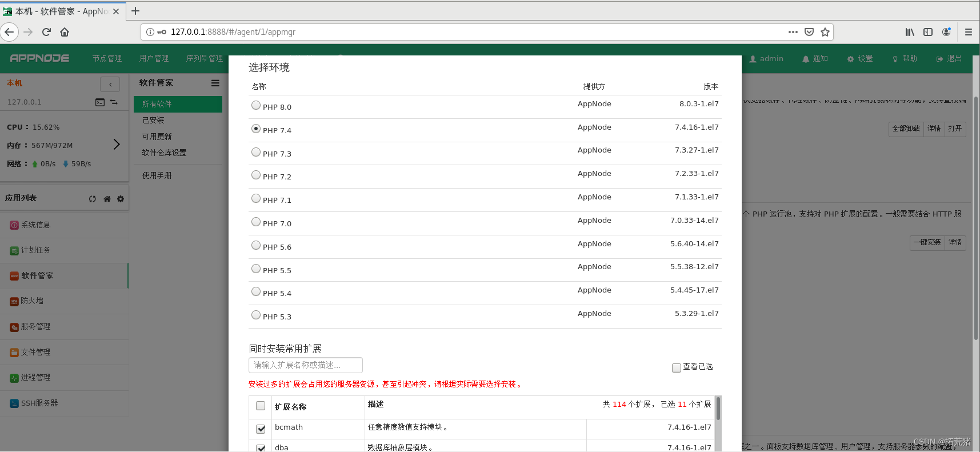Screen dimensions: 980x452
Task: Focus the extension search input field
Action: (x=306, y=365)
